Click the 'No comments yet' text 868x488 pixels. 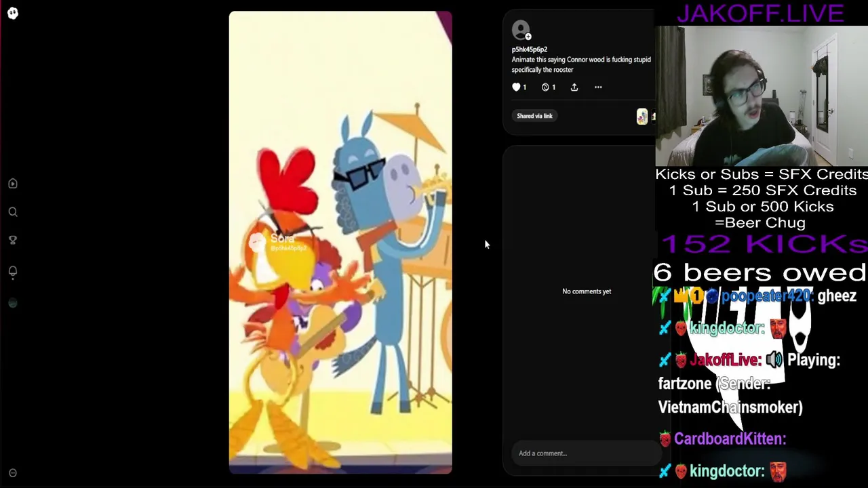pyautogui.click(x=587, y=291)
